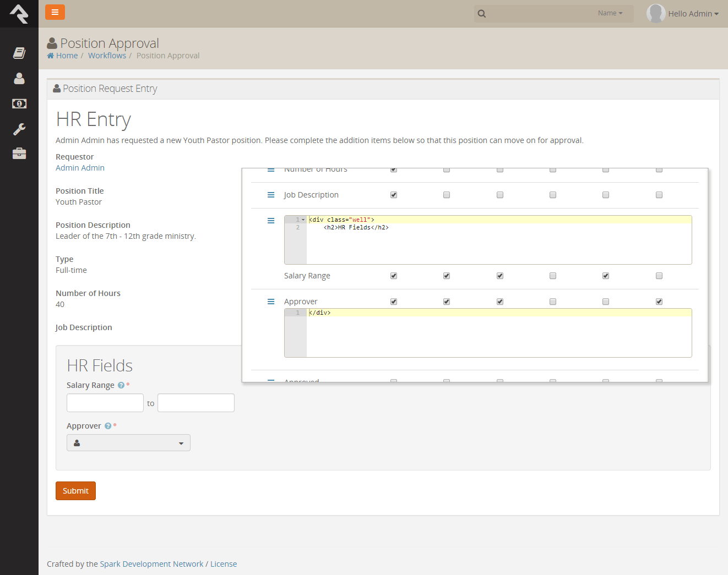Click the Leader of the 7th - 12th grade text
Screen dimensions: 728x575
click(x=126, y=236)
